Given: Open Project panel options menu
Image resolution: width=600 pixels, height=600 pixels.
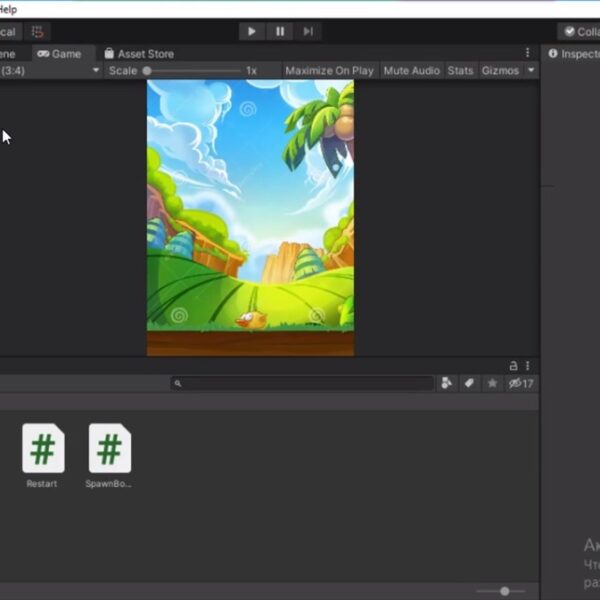Looking at the screenshot, I should [528, 366].
